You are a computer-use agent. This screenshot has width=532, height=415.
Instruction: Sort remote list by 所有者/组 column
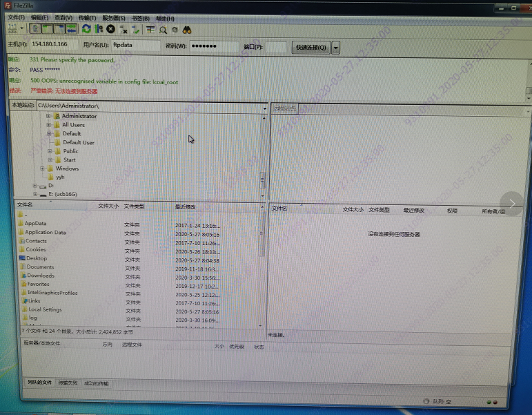[x=493, y=211]
